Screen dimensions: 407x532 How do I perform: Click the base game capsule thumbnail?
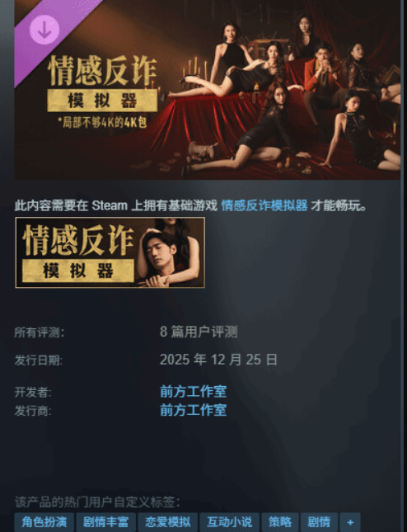pos(110,252)
